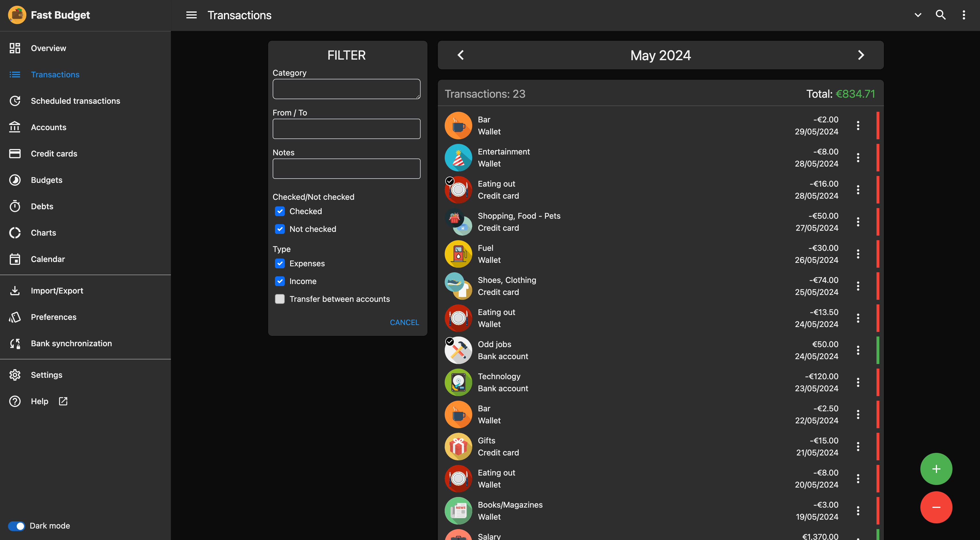The height and width of the screenshot is (540, 980).
Task: Open options for Shopping, Food - Pets
Action: tap(858, 222)
